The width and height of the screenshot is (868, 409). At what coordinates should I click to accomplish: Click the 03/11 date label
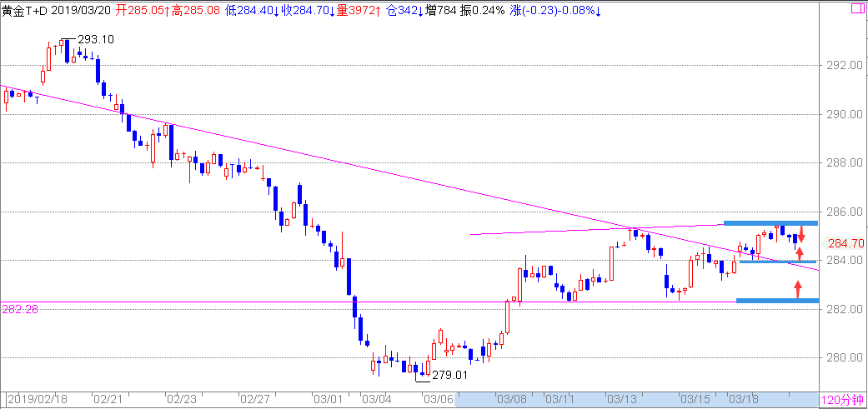pos(559,399)
